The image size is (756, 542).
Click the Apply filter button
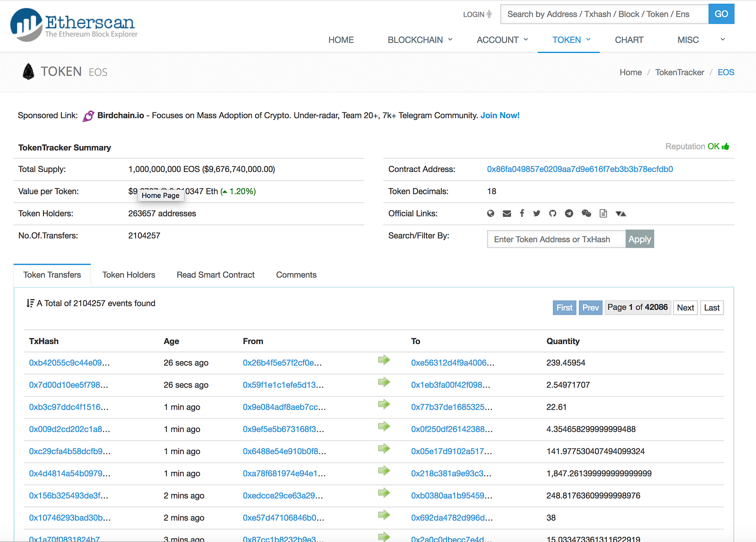[x=640, y=239]
